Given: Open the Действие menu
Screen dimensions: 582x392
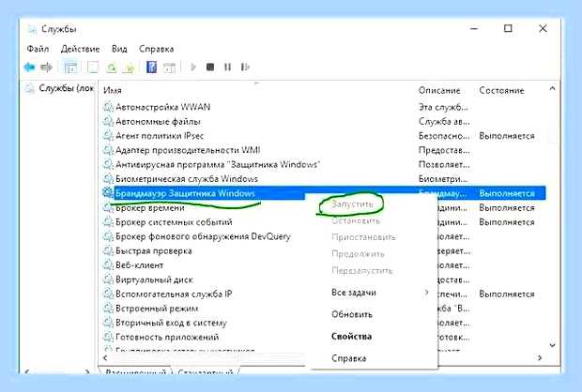Looking at the screenshot, I should pos(80,49).
